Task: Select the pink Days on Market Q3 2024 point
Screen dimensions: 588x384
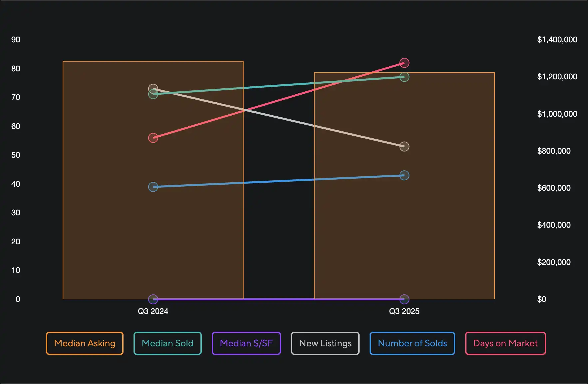Action: click(153, 138)
